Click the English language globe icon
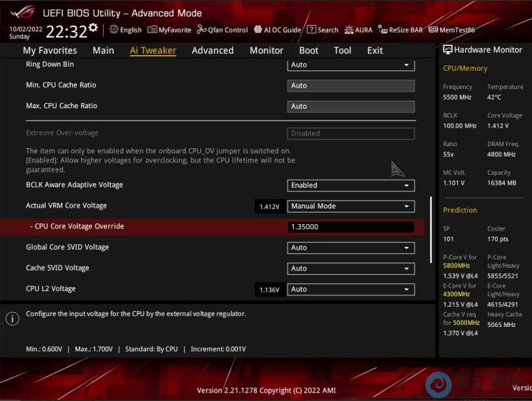The height and width of the screenshot is (401, 532). point(114,29)
